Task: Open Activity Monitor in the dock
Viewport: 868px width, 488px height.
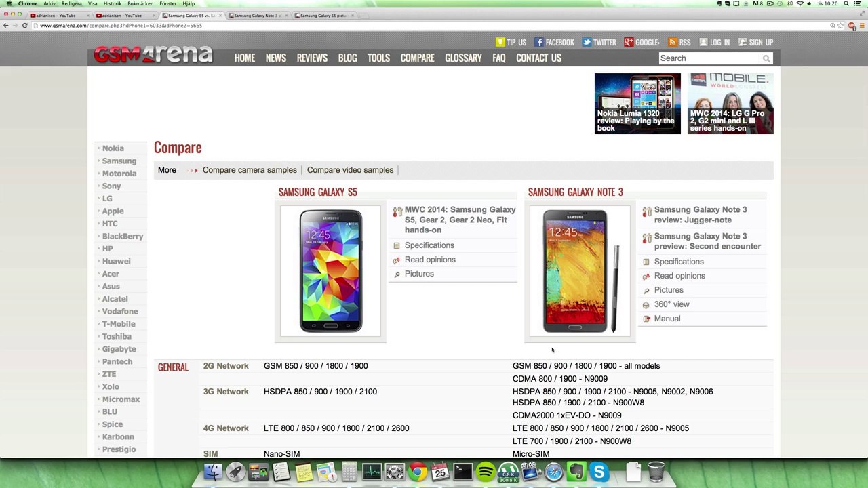Action: pos(372,472)
